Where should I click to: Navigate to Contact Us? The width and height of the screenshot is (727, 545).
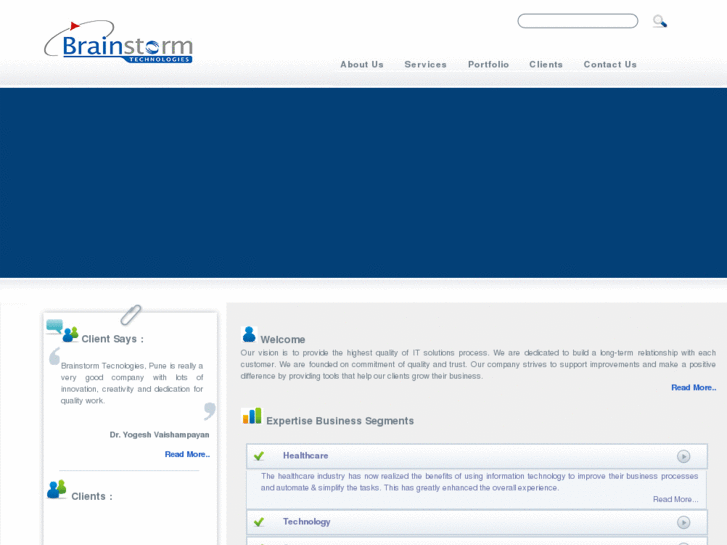tap(610, 64)
